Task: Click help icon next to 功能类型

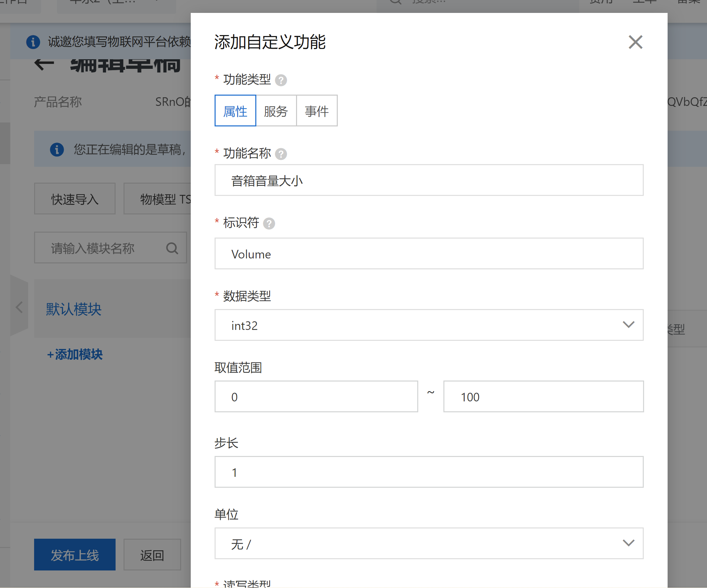Action: point(281,80)
